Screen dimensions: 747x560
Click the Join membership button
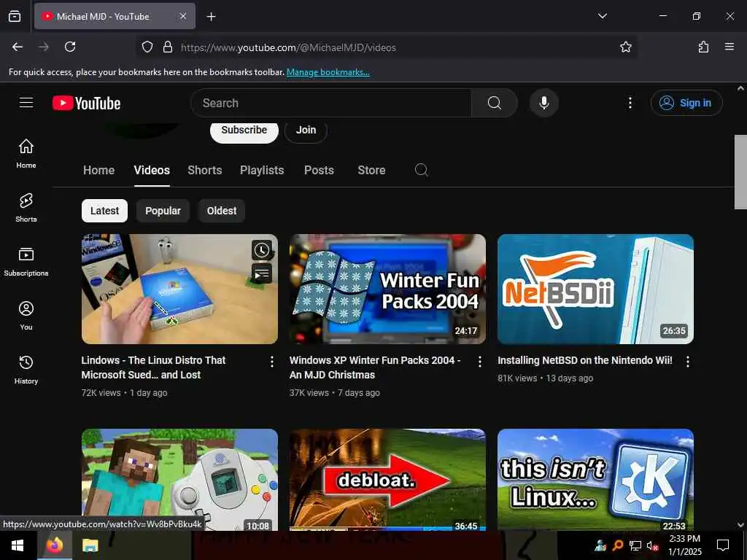tap(306, 131)
